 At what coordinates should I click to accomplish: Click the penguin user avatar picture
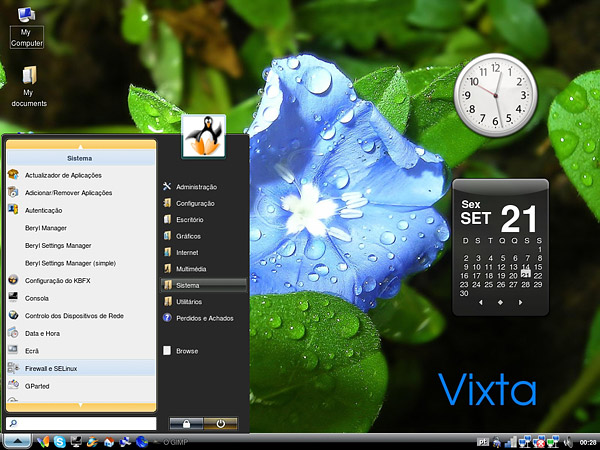204,136
